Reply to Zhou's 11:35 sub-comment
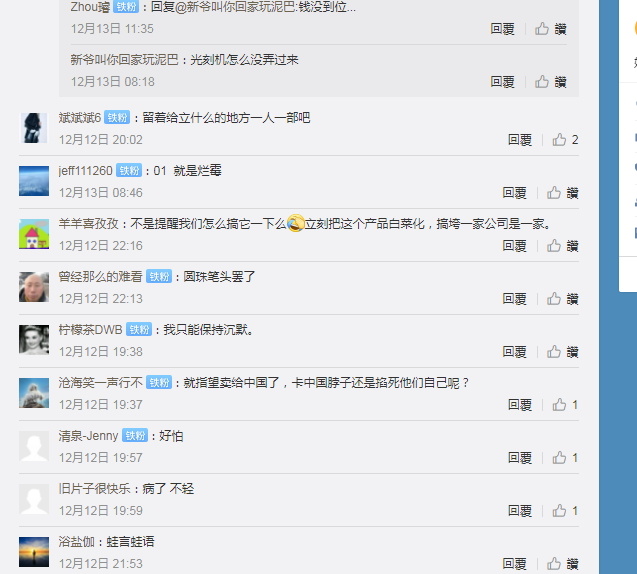 click(502, 29)
